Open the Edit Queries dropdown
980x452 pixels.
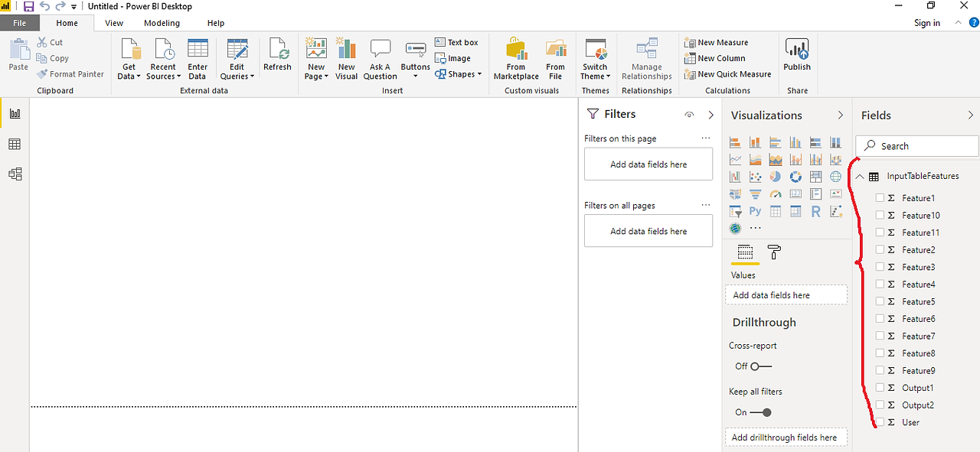click(237, 59)
